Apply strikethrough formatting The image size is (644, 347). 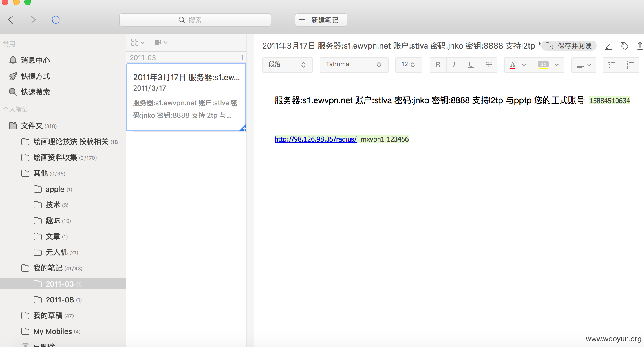[x=489, y=65]
